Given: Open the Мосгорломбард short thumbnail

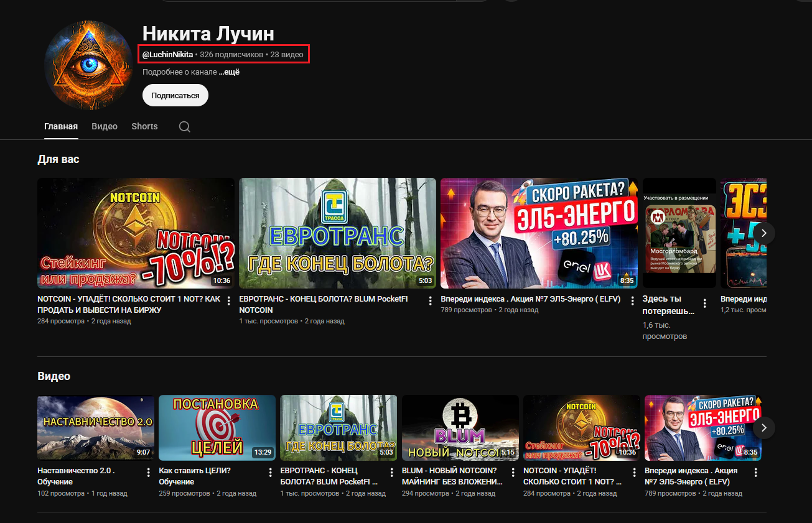Looking at the screenshot, I should pyautogui.click(x=679, y=233).
